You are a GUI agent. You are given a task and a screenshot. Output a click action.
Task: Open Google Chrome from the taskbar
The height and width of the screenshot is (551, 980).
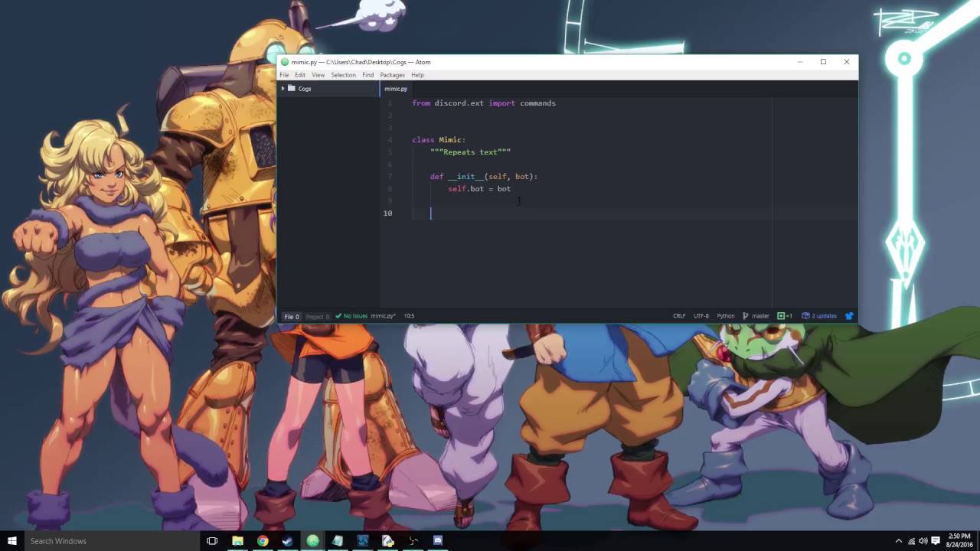point(263,541)
